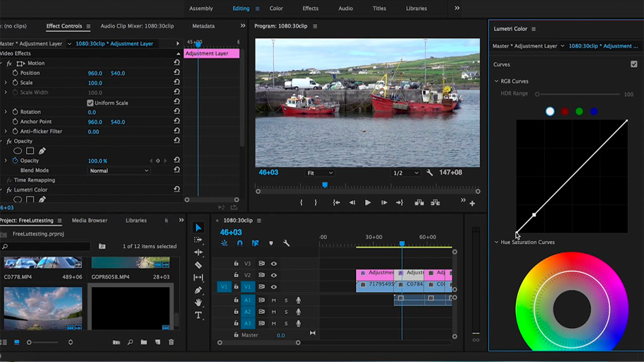Click the Mark In bracket button

[301, 203]
